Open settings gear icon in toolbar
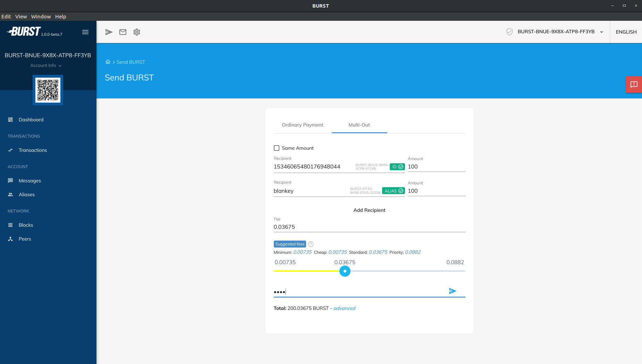This screenshot has height=364, width=642. click(x=137, y=32)
